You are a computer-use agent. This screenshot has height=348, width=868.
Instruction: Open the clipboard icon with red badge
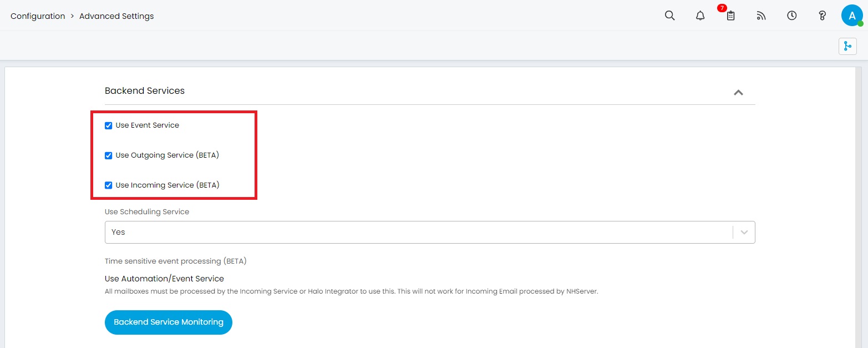(730, 16)
